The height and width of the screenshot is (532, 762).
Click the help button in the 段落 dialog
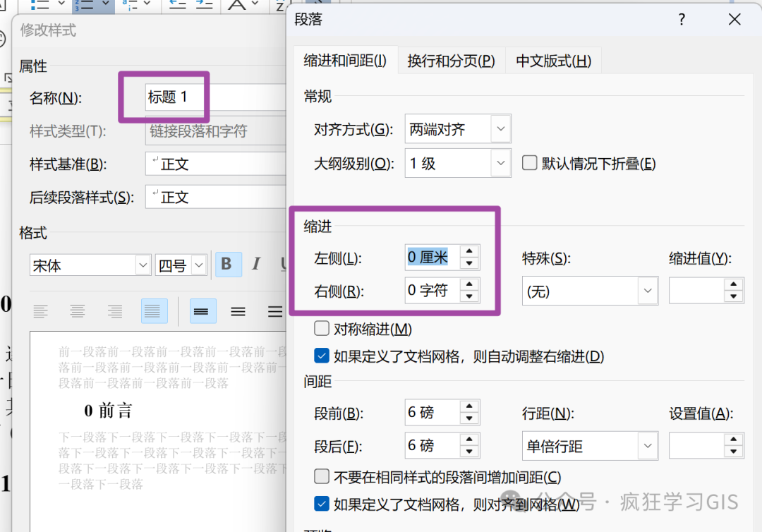[x=681, y=19]
